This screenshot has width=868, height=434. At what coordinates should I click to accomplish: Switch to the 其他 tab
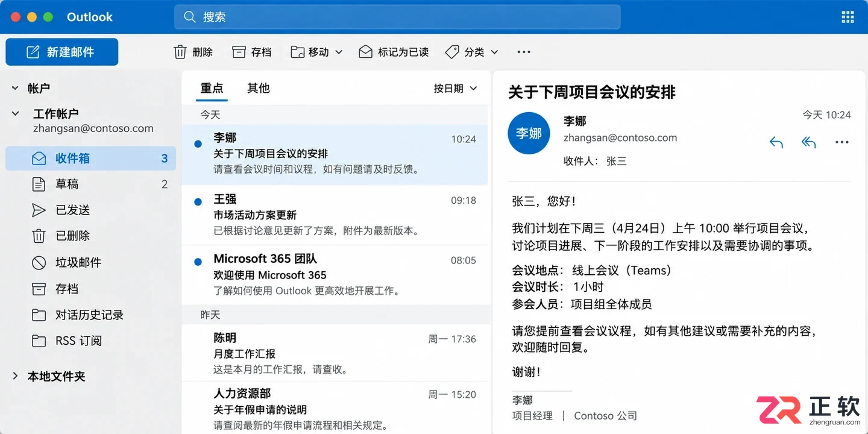point(258,89)
